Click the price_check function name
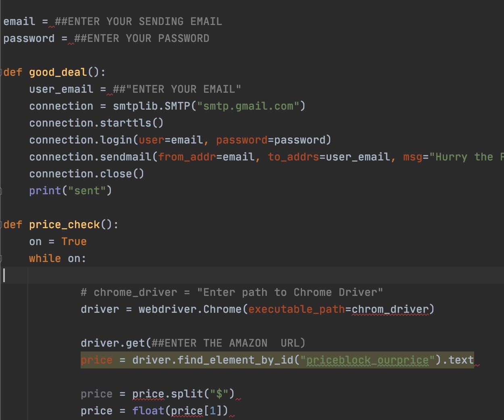This screenshot has width=504, height=420. pos(64,225)
